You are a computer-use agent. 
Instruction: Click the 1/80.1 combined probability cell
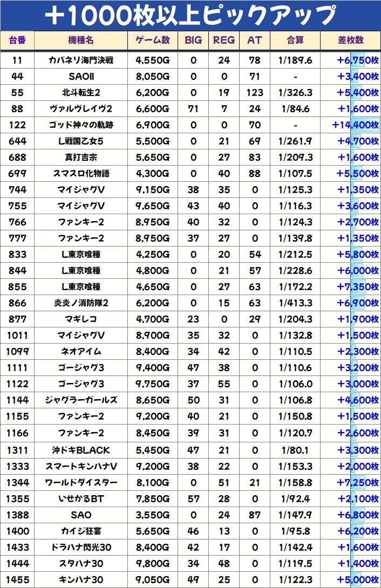click(295, 450)
